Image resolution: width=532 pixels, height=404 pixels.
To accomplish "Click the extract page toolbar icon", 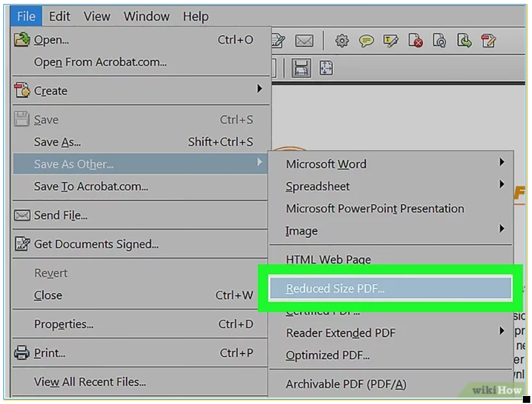I will pyautogui.click(x=464, y=40).
